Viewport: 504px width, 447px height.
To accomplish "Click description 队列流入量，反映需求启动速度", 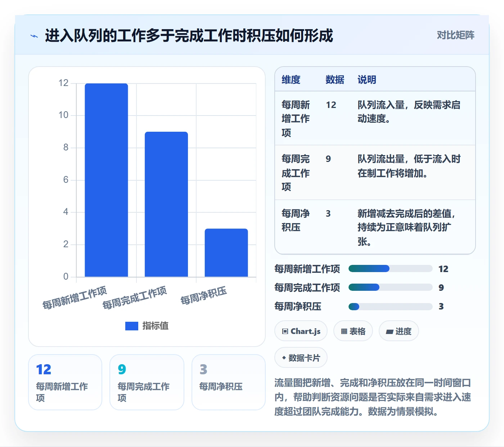I will (409, 112).
